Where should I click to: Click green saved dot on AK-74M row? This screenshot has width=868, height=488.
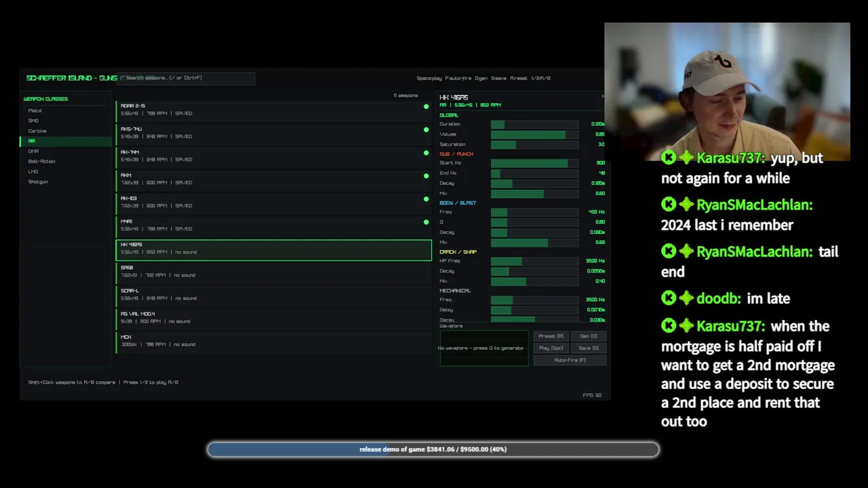coord(426,152)
